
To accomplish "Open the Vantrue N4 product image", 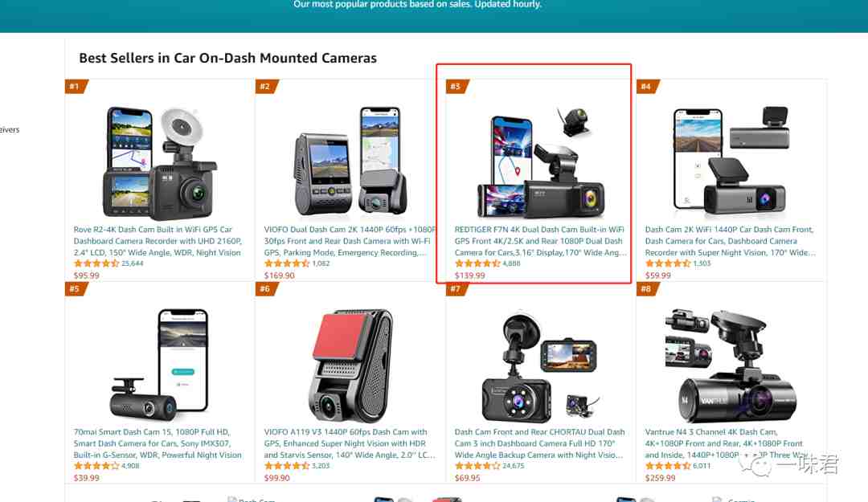I will click(x=731, y=365).
